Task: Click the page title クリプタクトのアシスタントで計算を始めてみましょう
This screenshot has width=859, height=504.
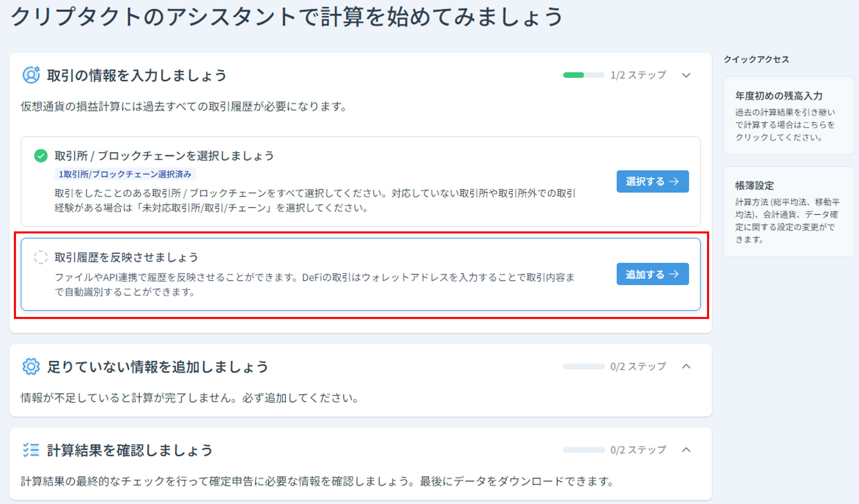Action: coord(287,17)
